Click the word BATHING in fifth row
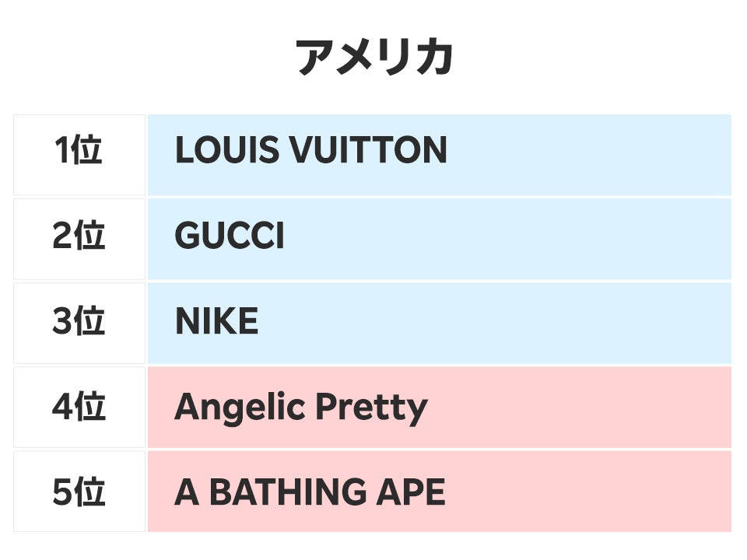This screenshot has height=560, width=747. (285, 493)
